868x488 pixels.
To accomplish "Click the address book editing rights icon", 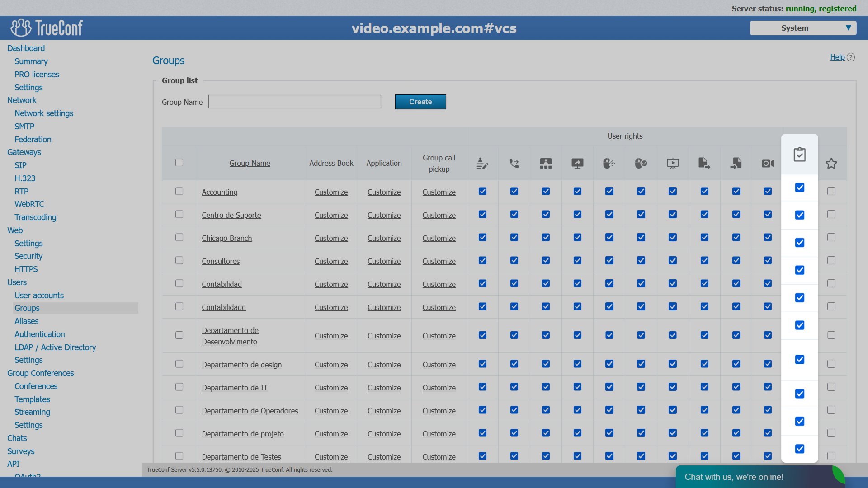I will pos(482,163).
